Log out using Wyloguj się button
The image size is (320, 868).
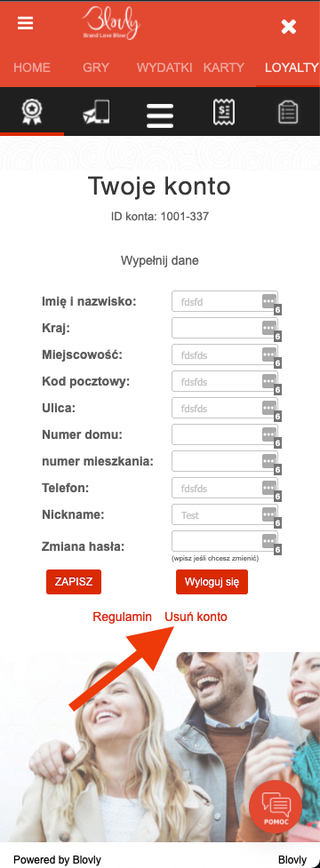point(212,581)
